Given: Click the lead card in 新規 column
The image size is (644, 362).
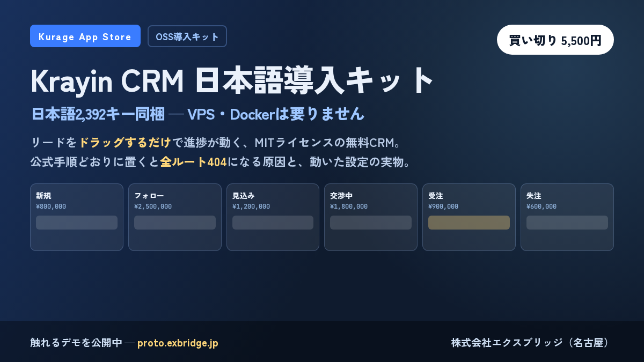Looking at the screenshot, I should (x=77, y=223).
